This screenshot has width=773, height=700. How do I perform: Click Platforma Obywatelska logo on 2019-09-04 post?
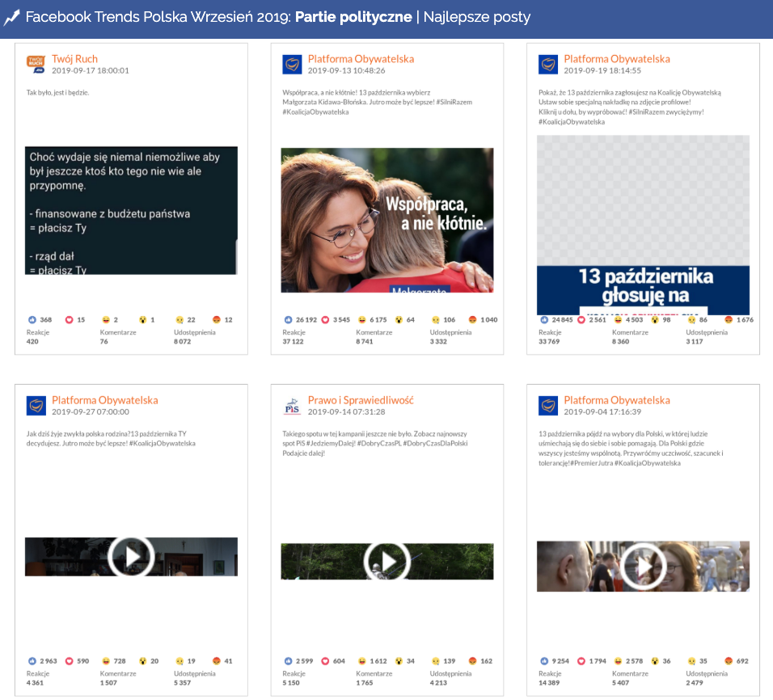tap(548, 406)
